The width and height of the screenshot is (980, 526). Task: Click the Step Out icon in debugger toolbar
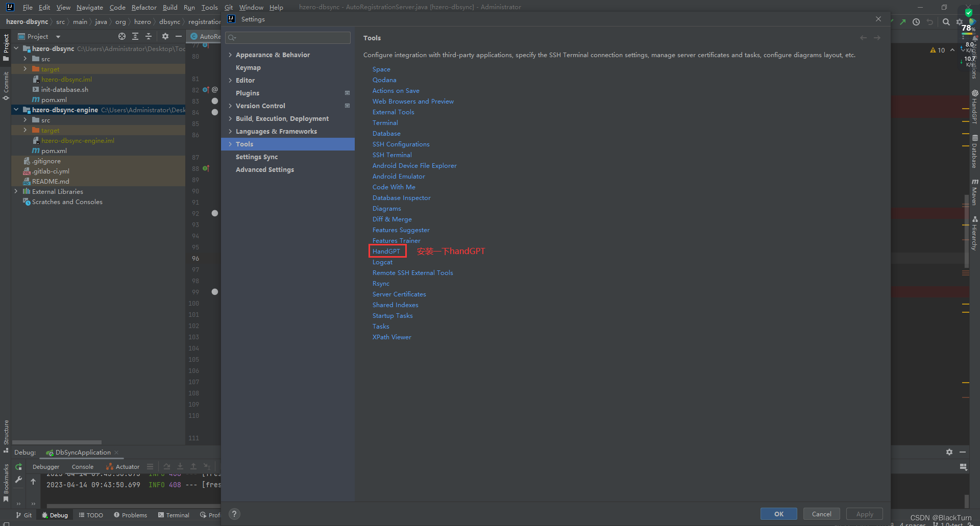coord(193,466)
